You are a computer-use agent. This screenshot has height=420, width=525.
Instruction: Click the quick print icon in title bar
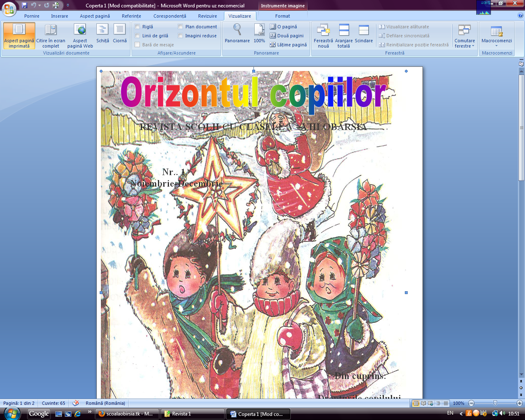(56, 5)
